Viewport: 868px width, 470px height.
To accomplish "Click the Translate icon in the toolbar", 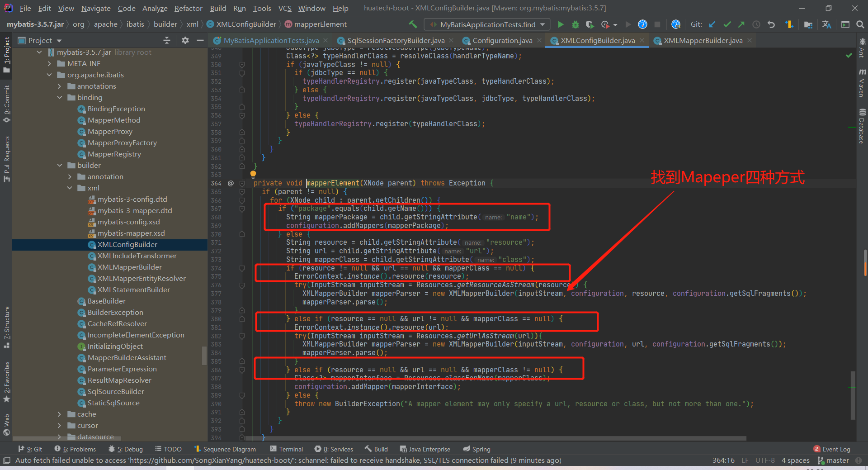I will click(827, 24).
